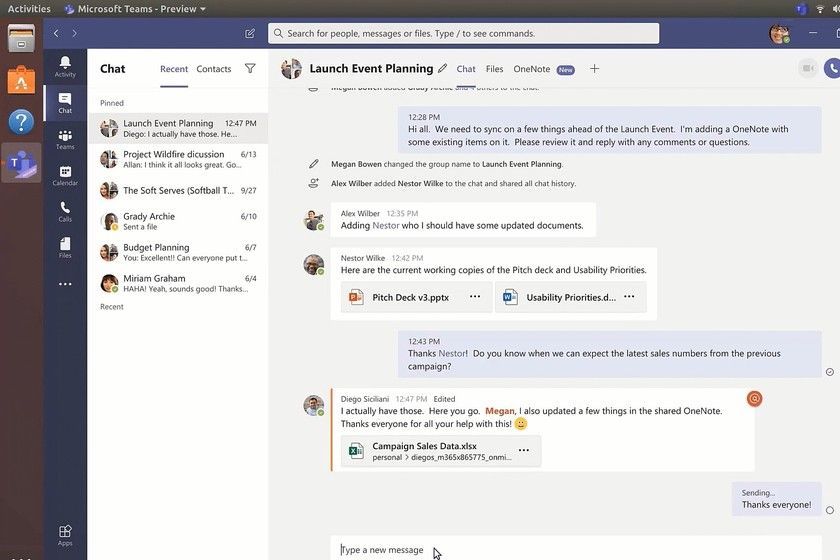Start a new chat with compose icon

(250, 34)
